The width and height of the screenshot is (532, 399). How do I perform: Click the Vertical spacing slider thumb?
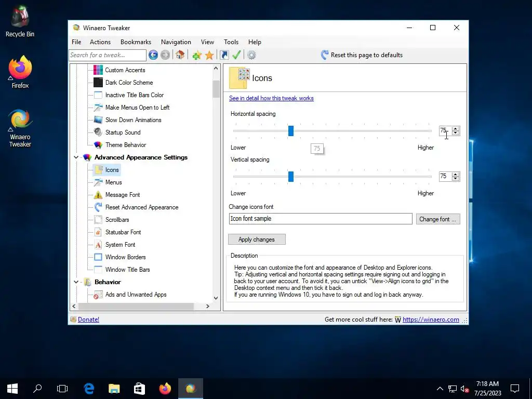(x=291, y=177)
